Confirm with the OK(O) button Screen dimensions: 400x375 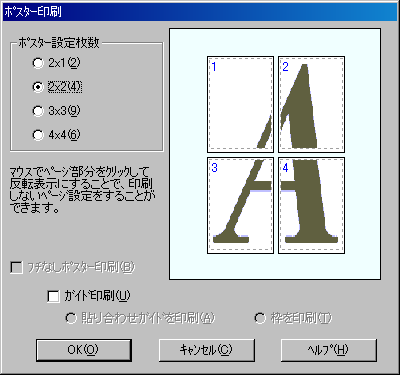[84, 350]
